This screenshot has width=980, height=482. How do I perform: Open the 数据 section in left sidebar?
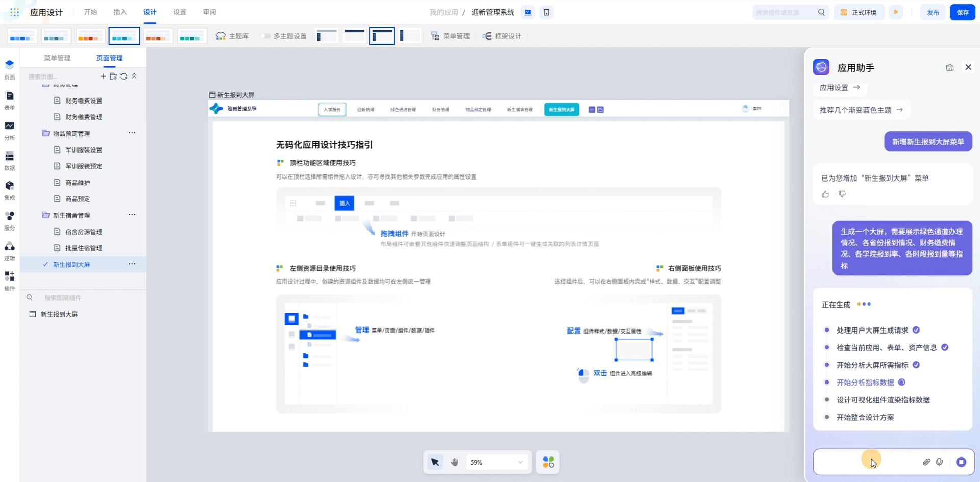click(9, 160)
